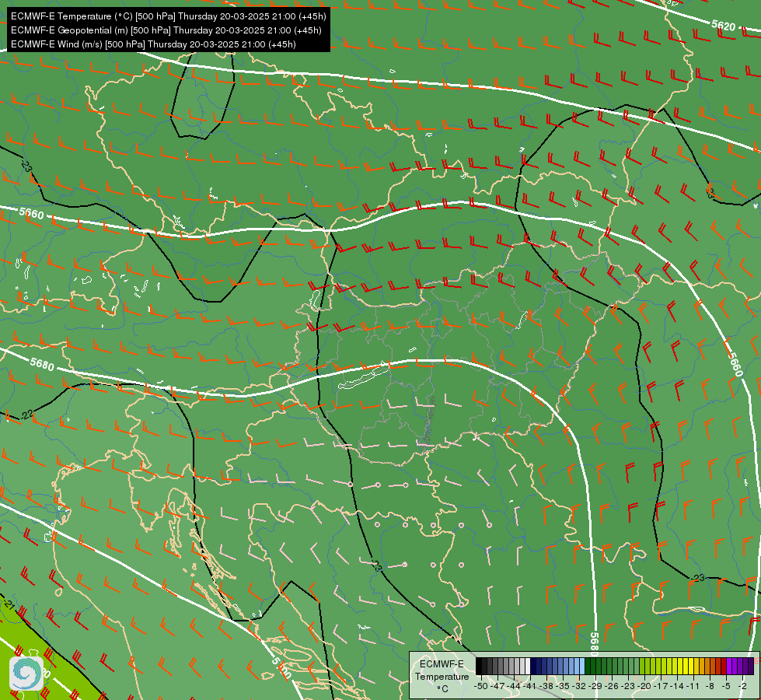The image size is (761, 700).
Task: Select the ECMWF-E Geopotential (m) header line
Action: coord(166,30)
